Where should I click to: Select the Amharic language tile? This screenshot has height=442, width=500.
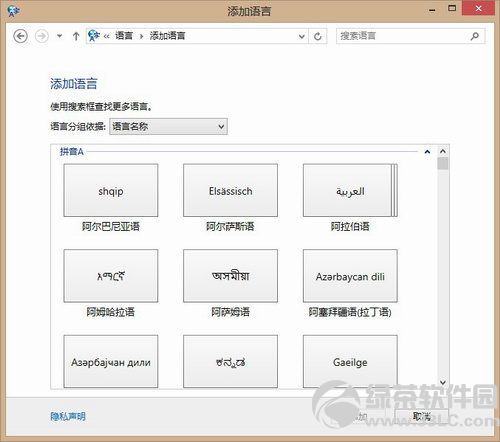(111, 276)
